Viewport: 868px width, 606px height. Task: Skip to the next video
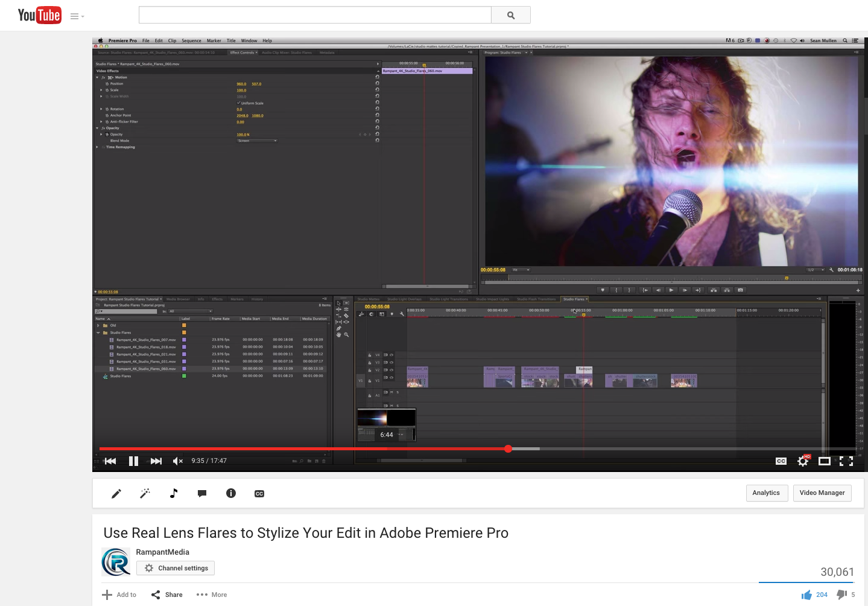tap(156, 461)
